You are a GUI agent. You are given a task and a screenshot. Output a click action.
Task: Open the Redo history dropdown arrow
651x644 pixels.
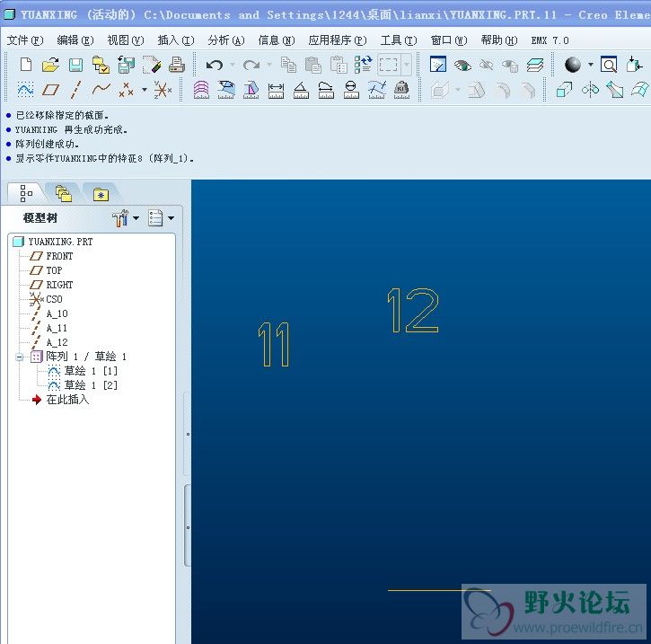coord(269,65)
